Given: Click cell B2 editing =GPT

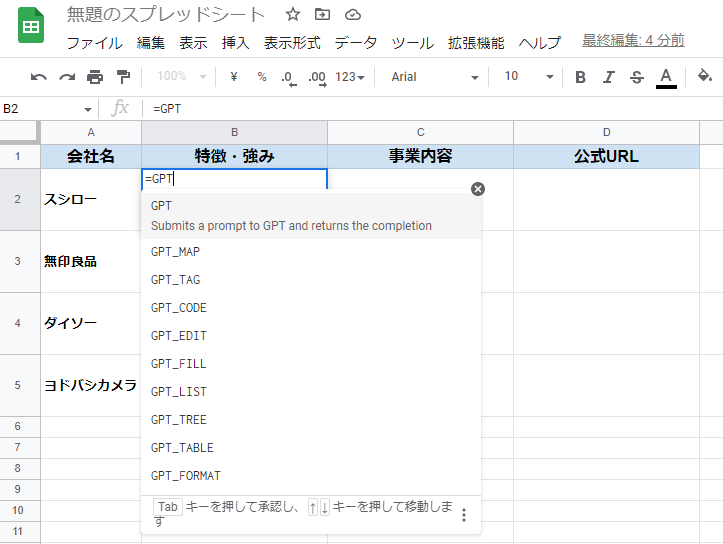Looking at the screenshot, I should coord(234,179).
